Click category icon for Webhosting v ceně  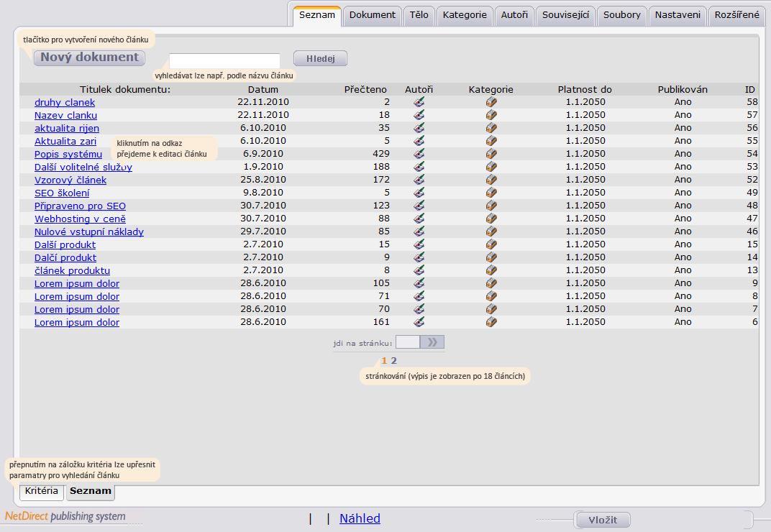(x=491, y=219)
